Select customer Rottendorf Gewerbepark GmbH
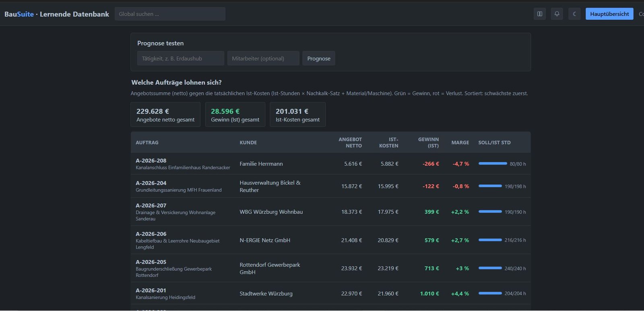The width and height of the screenshot is (644, 311). pos(270,268)
